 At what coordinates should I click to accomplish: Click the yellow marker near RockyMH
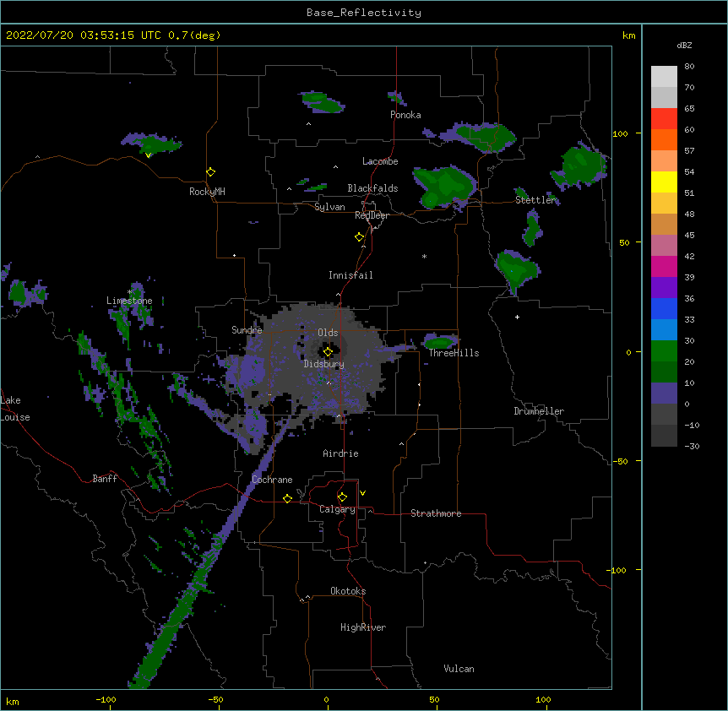click(x=210, y=172)
